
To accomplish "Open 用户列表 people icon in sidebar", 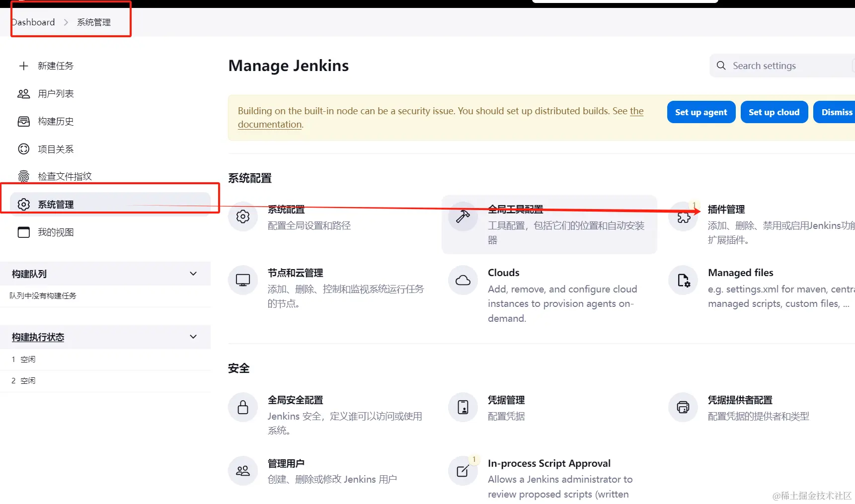I will coord(23,93).
